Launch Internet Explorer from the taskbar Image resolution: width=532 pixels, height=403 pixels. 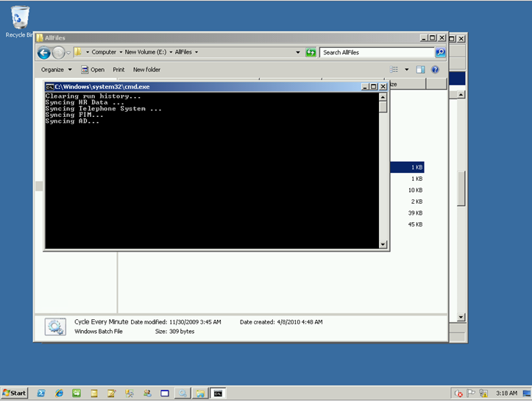59,393
